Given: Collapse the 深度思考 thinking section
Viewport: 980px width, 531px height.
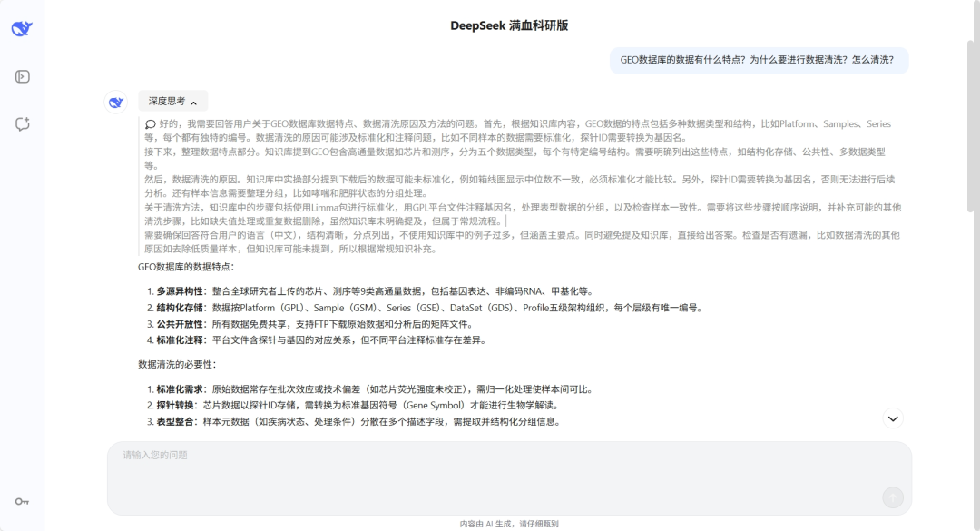Looking at the screenshot, I should 173,102.
